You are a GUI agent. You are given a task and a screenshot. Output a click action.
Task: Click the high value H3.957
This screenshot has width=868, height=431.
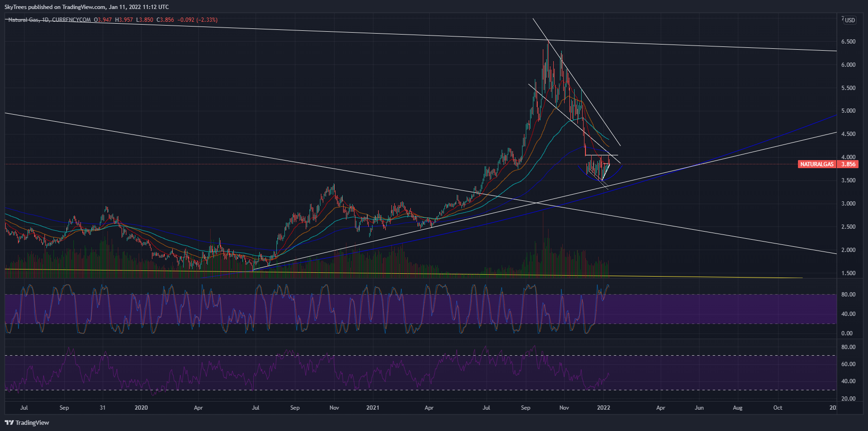click(x=124, y=20)
